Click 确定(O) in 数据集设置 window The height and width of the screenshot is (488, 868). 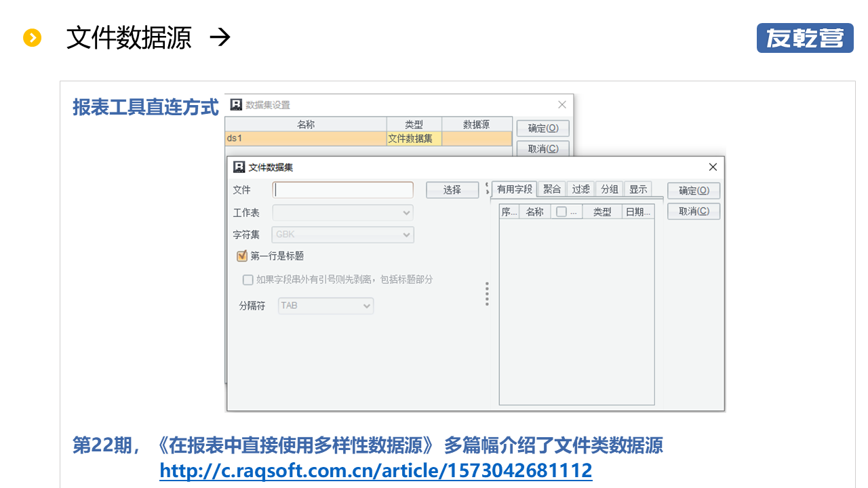tap(543, 128)
